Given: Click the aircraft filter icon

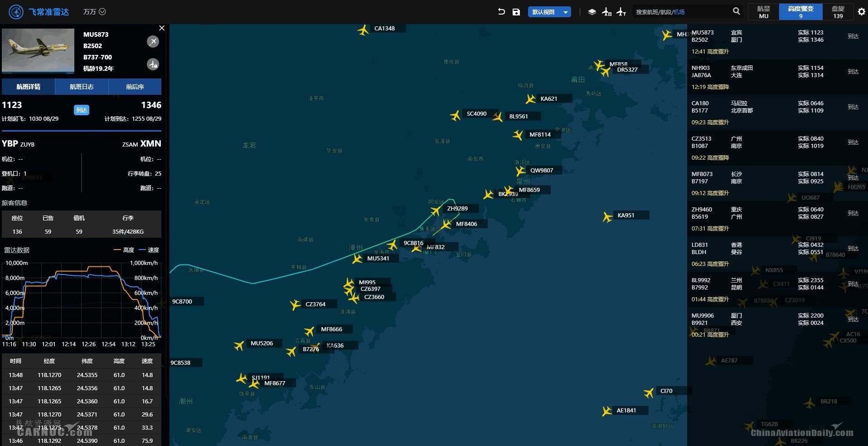Looking at the screenshot, I should [x=621, y=12].
